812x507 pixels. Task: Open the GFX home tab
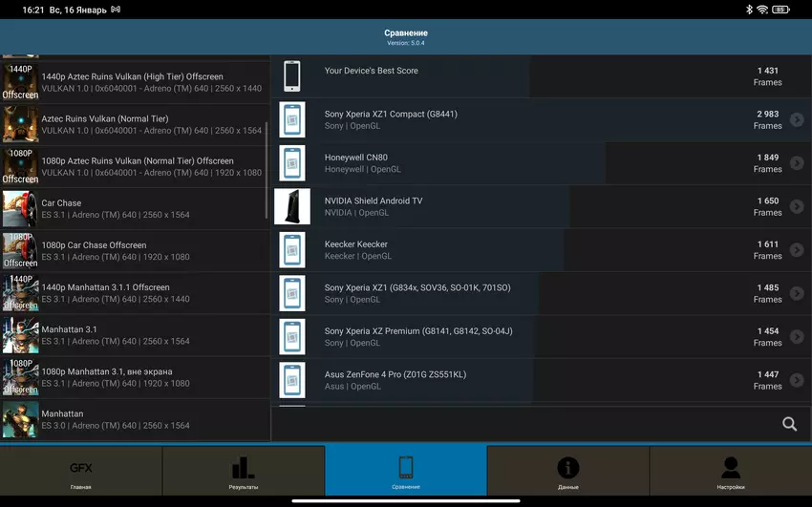81,473
